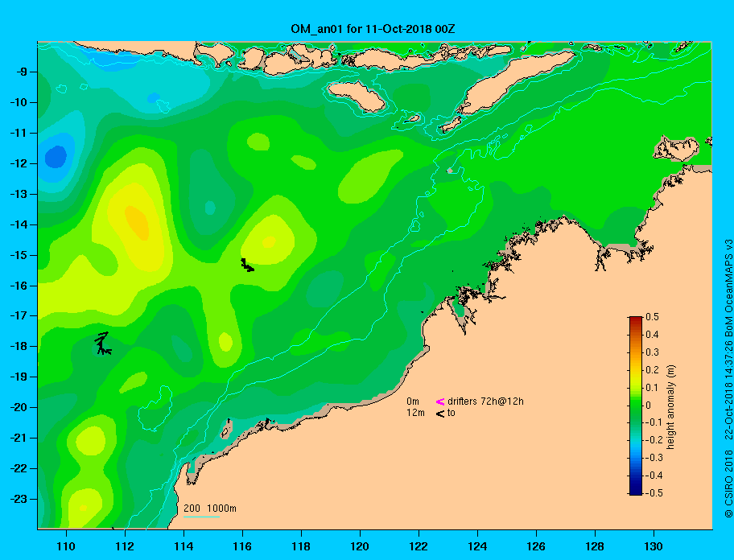Click the height anomaly color bar
Screen dimensions: 734x560
click(636, 406)
